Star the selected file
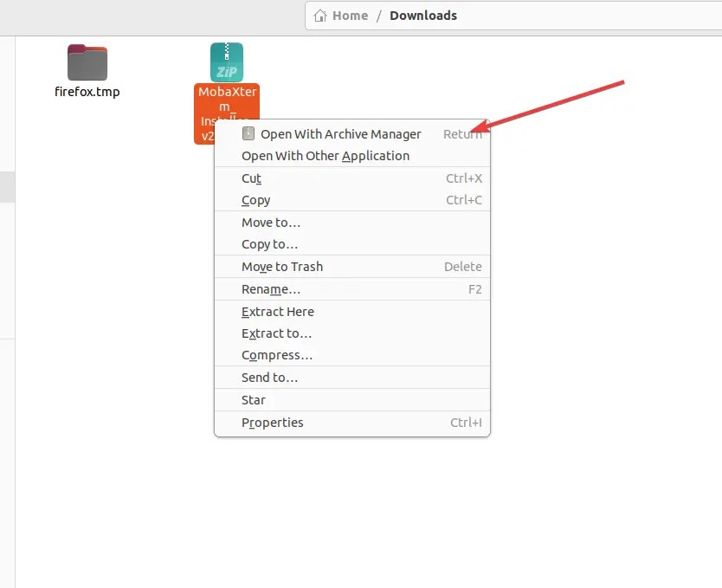 pos(352,400)
